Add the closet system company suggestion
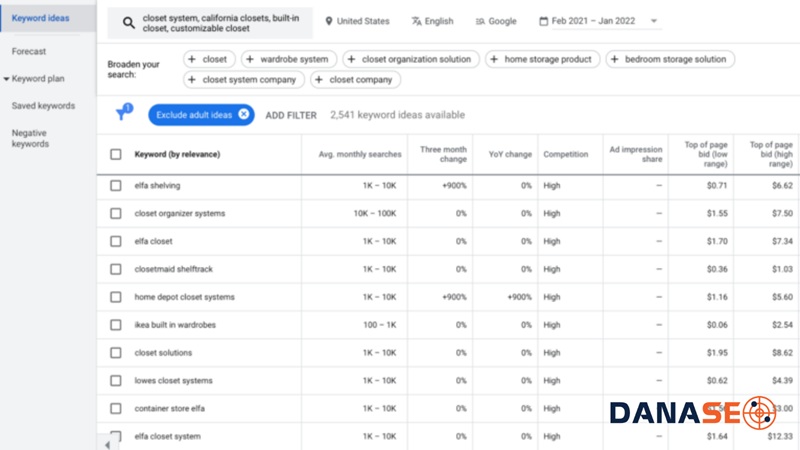Image resolution: width=800 pixels, height=450 pixels. (x=244, y=80)
